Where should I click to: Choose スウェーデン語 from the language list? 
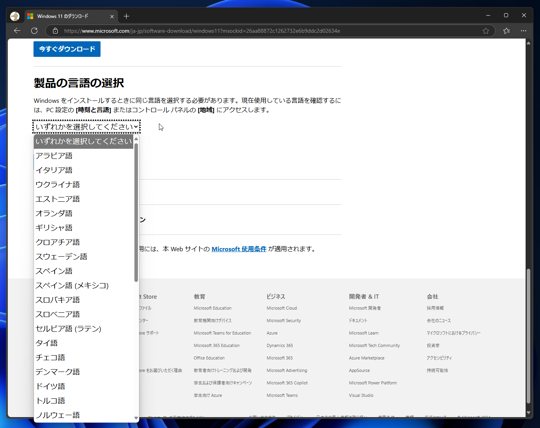[83, 257]
